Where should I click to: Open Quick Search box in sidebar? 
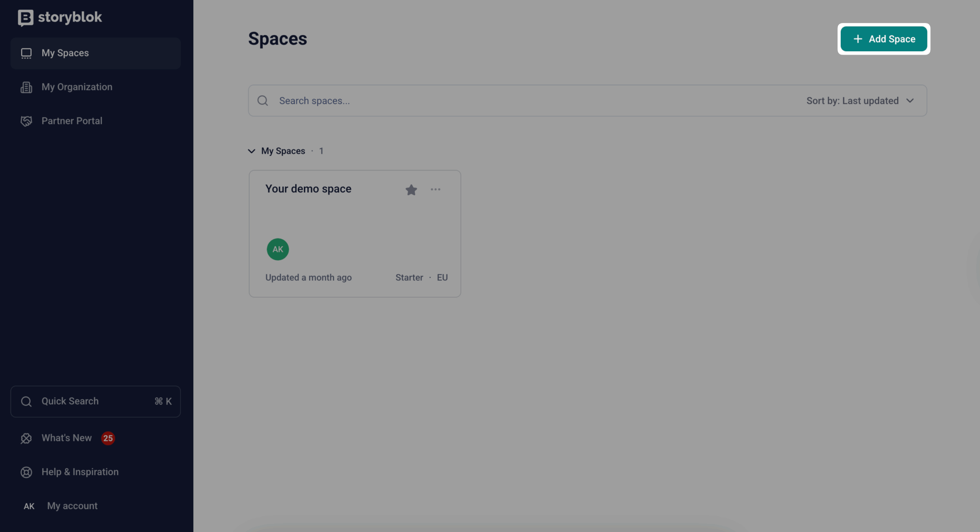(96, 401)
